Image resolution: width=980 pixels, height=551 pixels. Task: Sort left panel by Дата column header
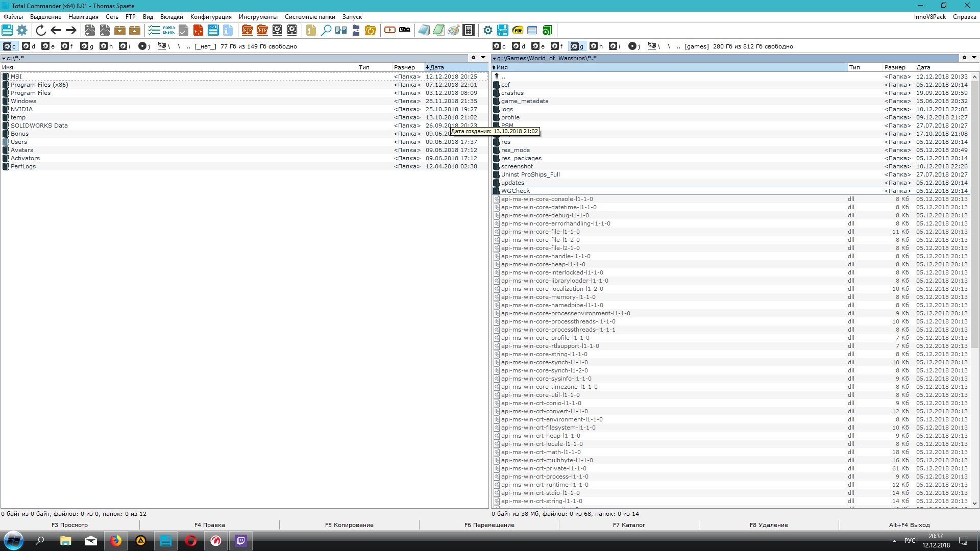(x=456, y=67)
